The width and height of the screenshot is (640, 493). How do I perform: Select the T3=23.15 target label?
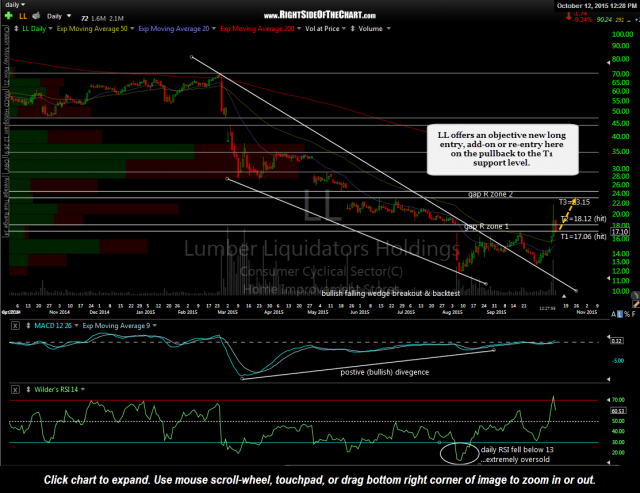click(x=574, y=203)
